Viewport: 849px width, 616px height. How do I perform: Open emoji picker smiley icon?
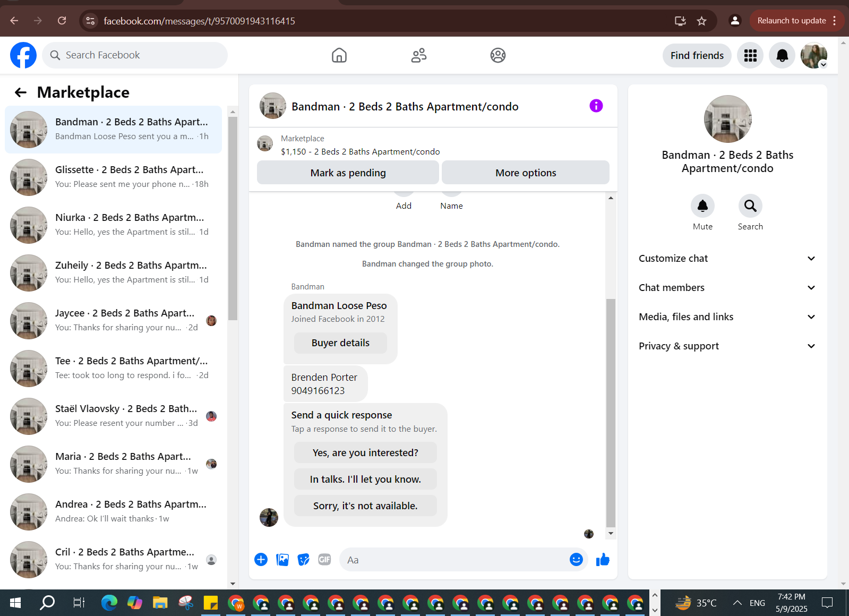click(x=576, y=559)
